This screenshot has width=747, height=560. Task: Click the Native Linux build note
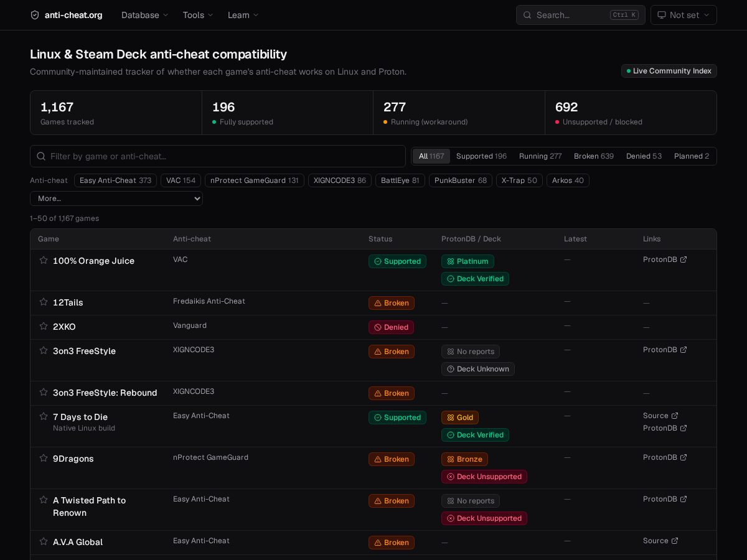[84, 428]
